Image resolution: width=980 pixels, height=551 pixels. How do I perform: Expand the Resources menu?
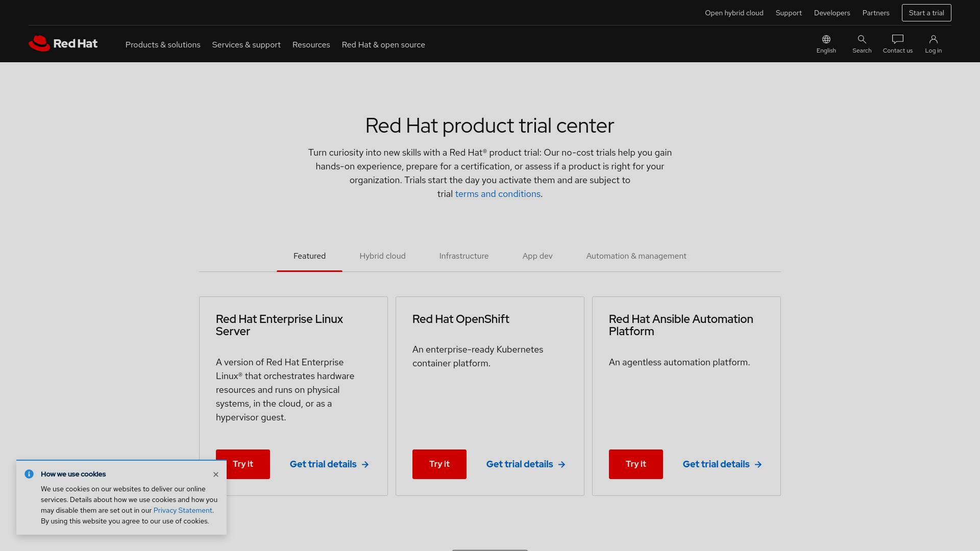311,45
